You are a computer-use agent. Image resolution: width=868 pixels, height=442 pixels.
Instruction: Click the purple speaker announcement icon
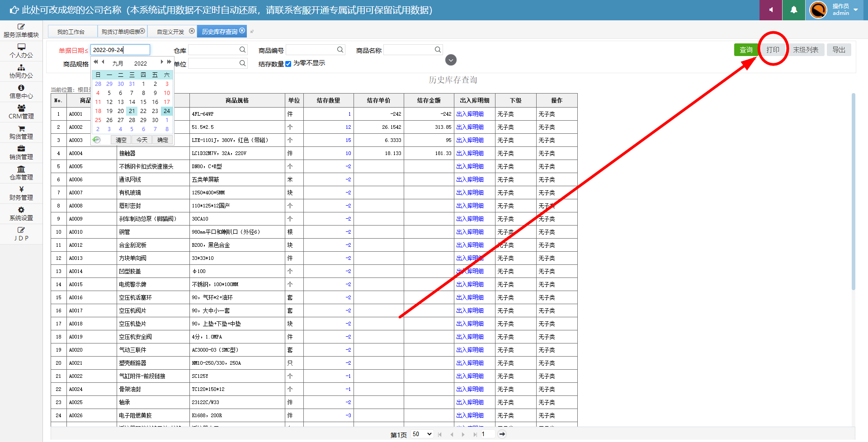(771, 10)
